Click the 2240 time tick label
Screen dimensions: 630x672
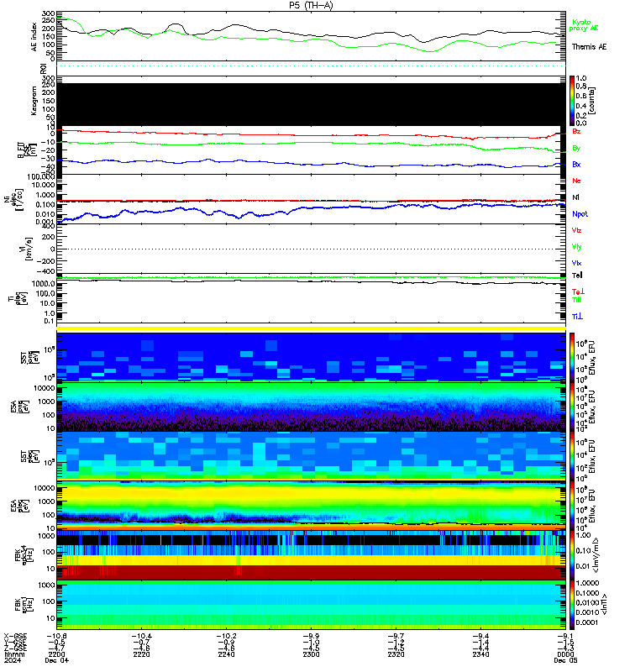click(226, 654)
